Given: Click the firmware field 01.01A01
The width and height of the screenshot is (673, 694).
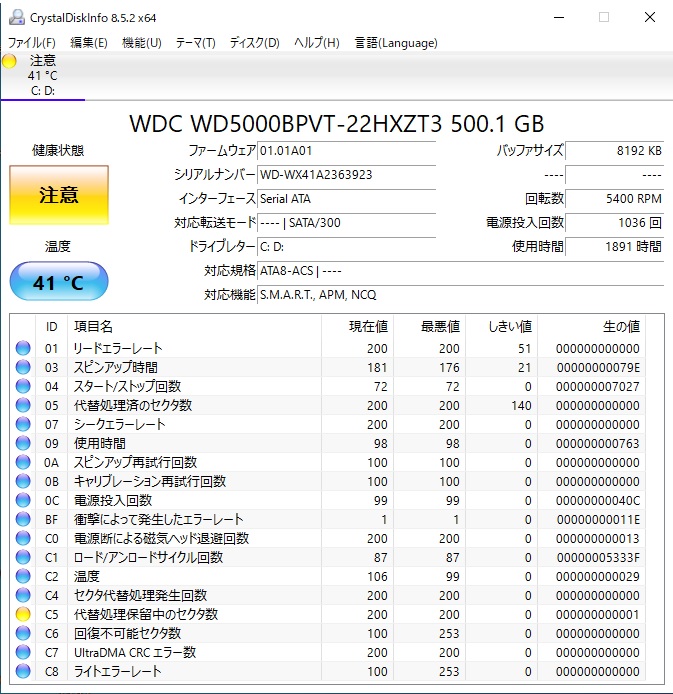Looking at the screenshot, I should click(346, 151).
